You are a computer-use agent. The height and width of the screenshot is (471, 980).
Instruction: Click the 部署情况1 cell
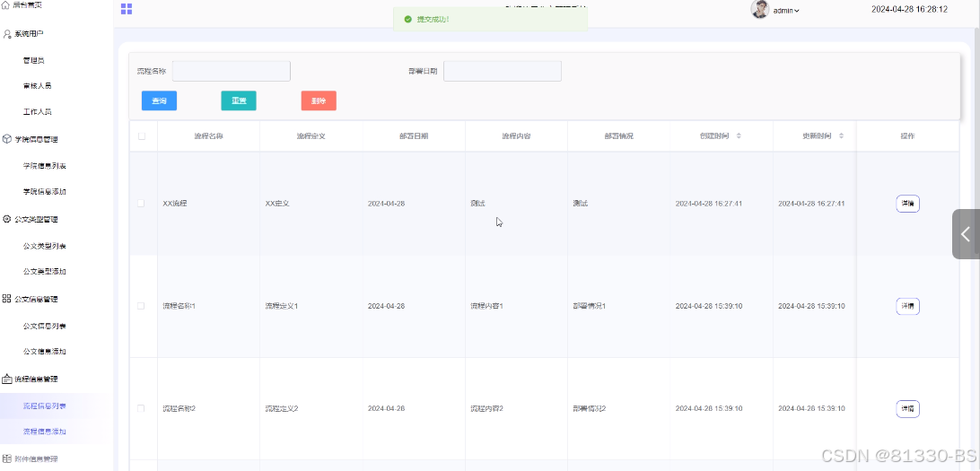[x=618, y=306]
